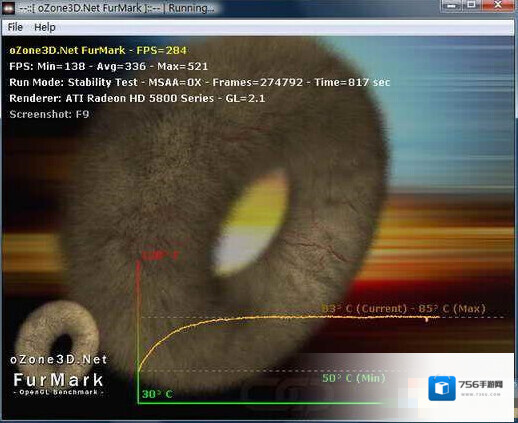This screenshot has width=518, height=423.
Task: Click the FurMark app icon in title bar
Action: click(x=8, y=8)
